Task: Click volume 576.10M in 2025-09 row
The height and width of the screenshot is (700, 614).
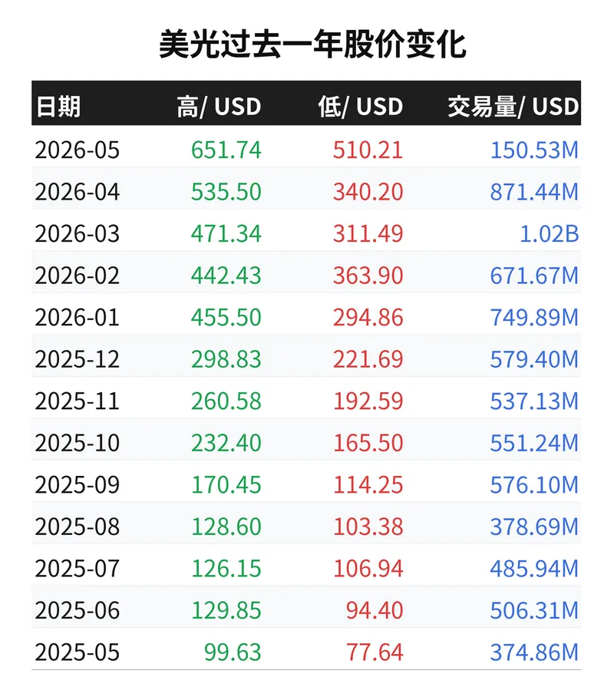Action: (x=534, y=484)
